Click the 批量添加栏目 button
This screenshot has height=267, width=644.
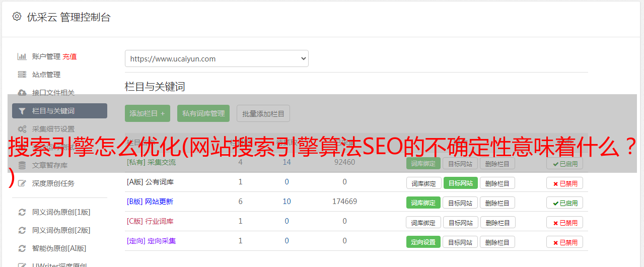[x=263, y=113]
